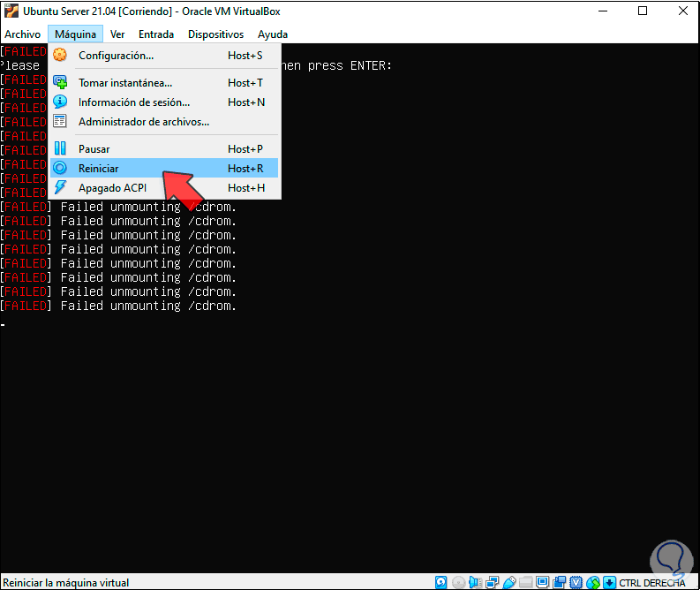Click the mouse integration globe icon

tap(593, 582)
